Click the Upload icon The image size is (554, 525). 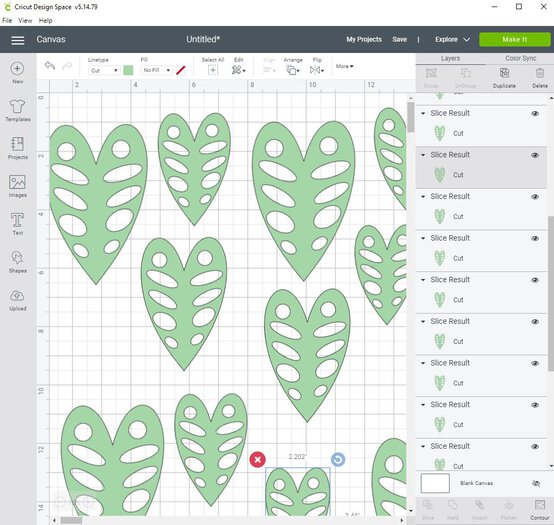click(17, 296)
